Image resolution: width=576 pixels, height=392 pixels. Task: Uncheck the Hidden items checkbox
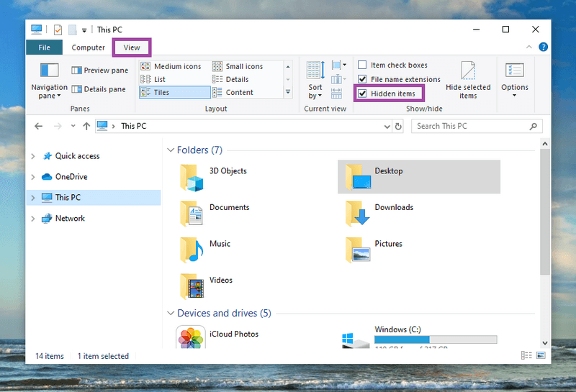(363, 94)
